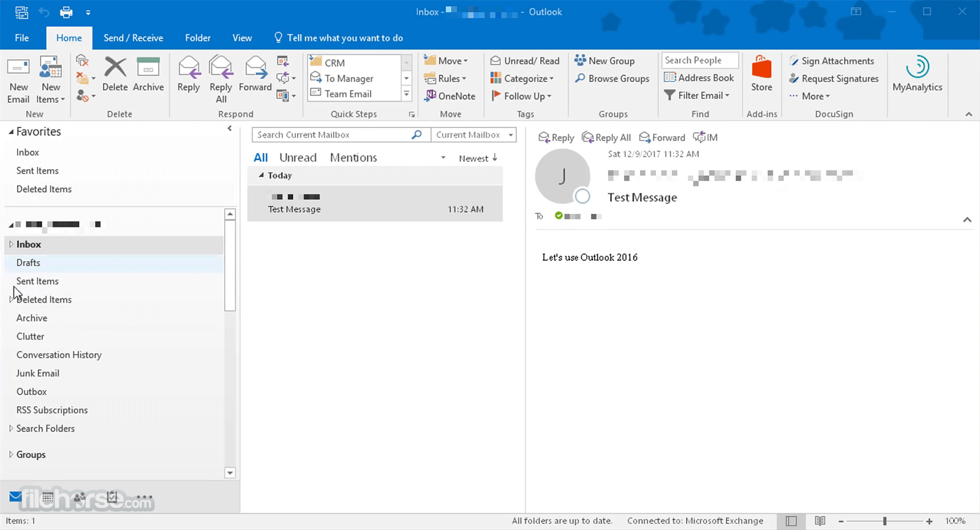Select the CRM quick step
This screenshot has height=530, width=980.
click(x=355, y=62)
